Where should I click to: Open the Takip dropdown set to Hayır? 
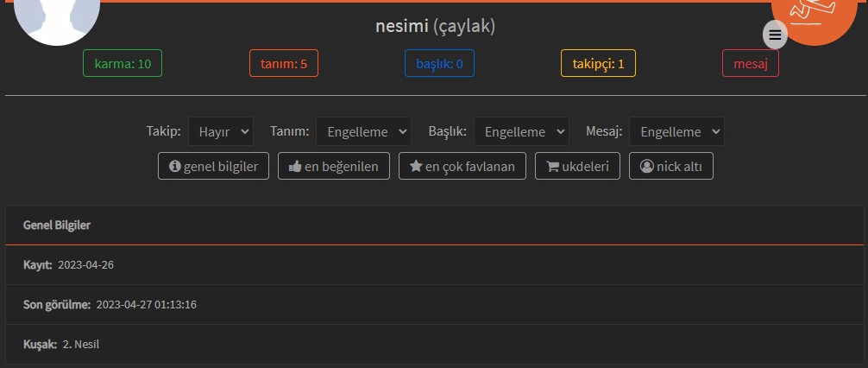click(221, 131)
